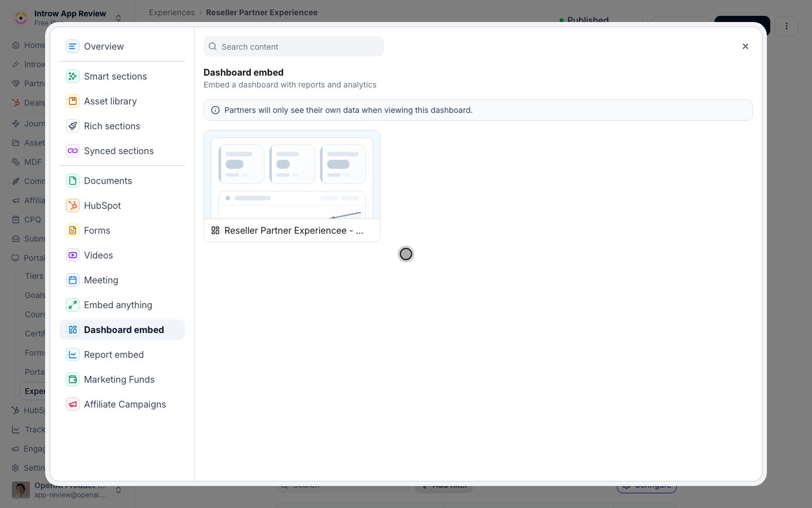Click the Deals icon in background sidebar
The image size is (812, 508).
pos(16,103)
